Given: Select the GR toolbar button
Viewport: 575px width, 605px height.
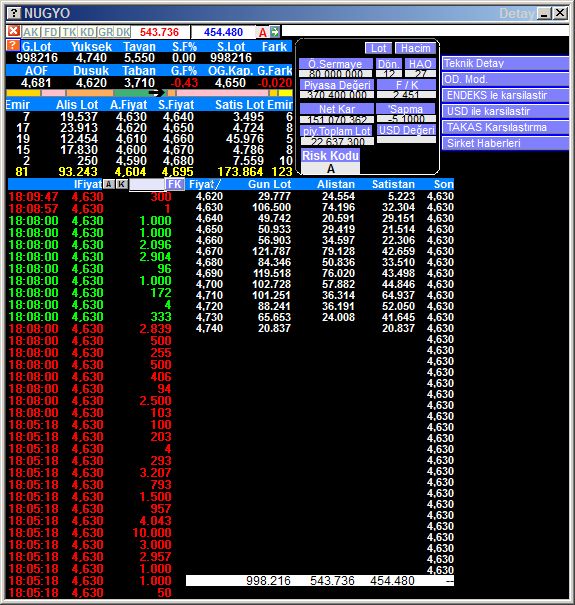Looking at the screenshot, I should [x=105, y=32].
